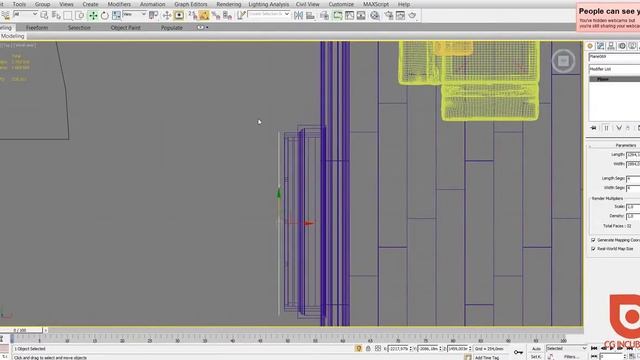Viewport: 640px width, 360px height.
Task: Open the Schematic View icon
Action: [x=361, y=16]
